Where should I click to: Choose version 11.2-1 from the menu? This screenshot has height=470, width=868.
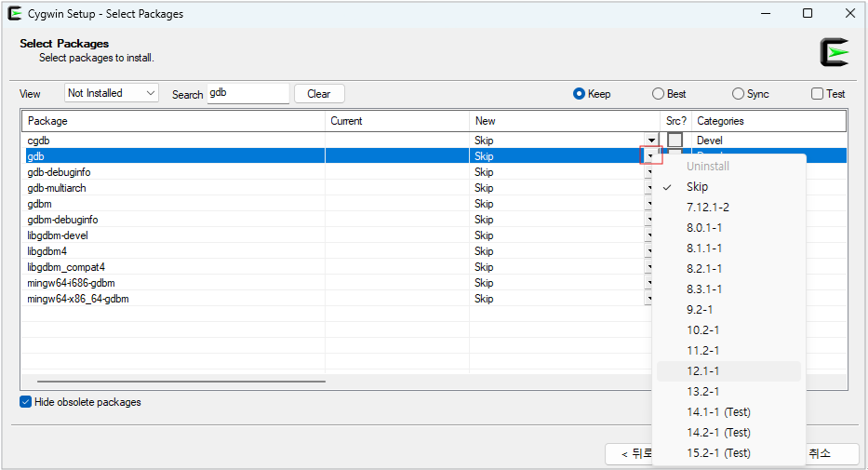click(x=728, y=351)
